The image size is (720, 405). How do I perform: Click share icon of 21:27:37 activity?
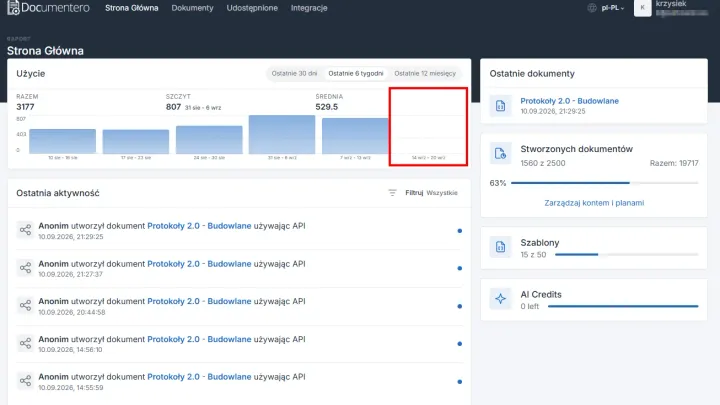25,268
